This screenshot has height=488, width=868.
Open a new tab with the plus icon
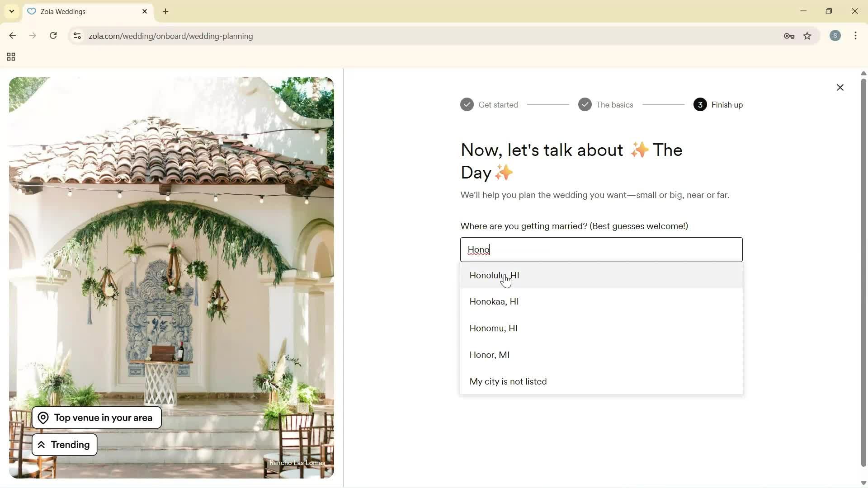(x=165, y=11)
